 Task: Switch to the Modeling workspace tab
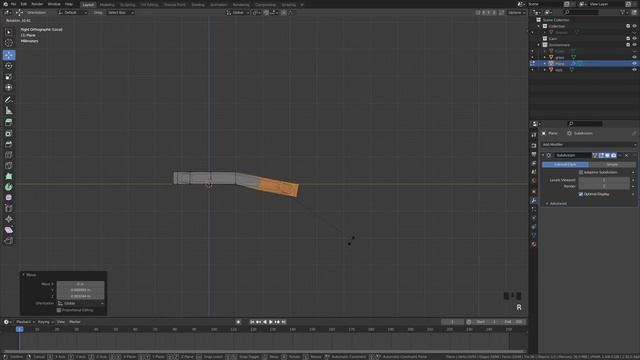coord(107,5)
